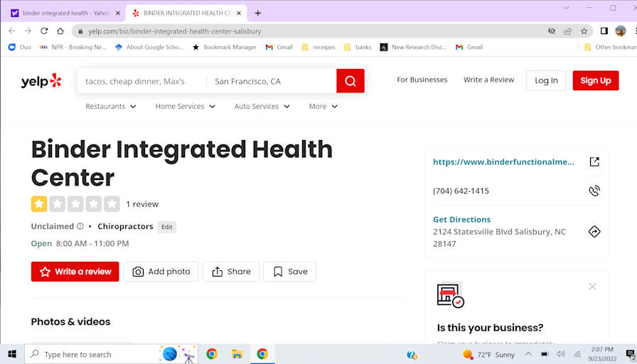Click the Add photo button
Image resolution: width=637 pixels, height=364 pixels.
tap(161, 272)
